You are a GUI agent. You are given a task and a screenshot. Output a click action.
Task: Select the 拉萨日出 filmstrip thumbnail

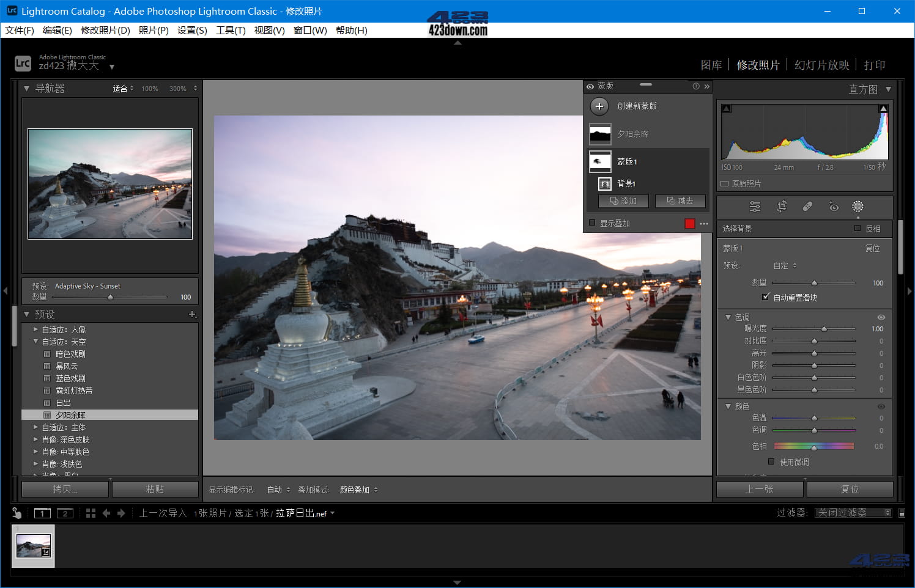point(34,545)
